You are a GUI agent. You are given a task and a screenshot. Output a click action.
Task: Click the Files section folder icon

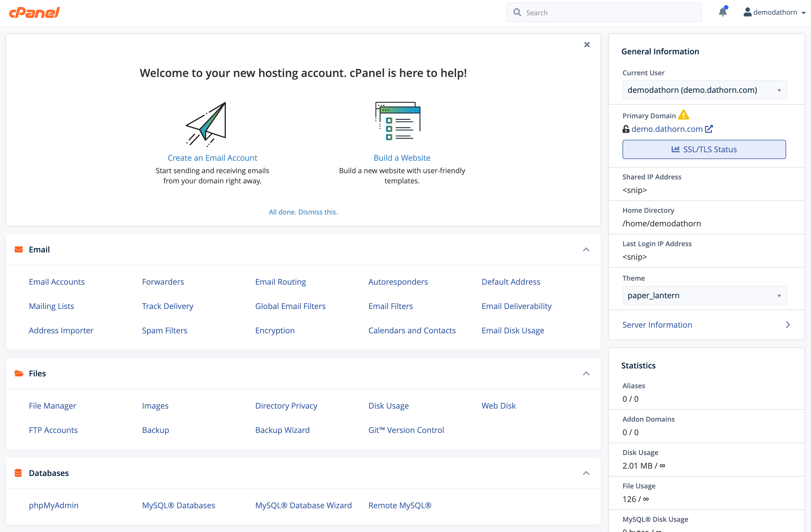pos(19,373)
